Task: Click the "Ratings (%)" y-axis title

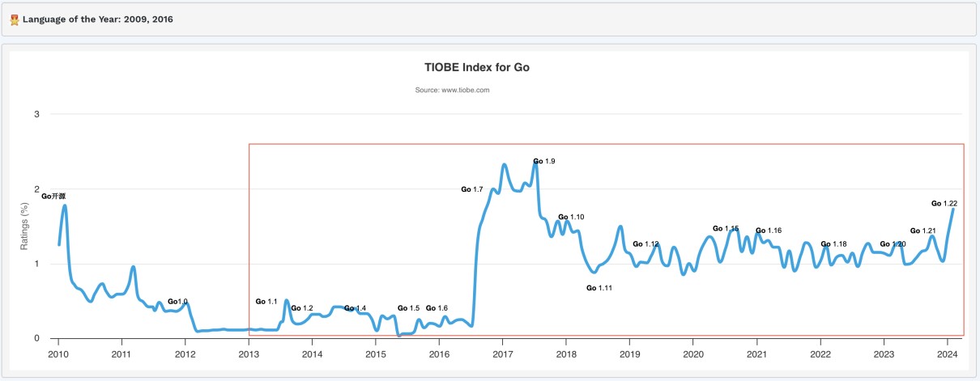Action: coord(24,226)
